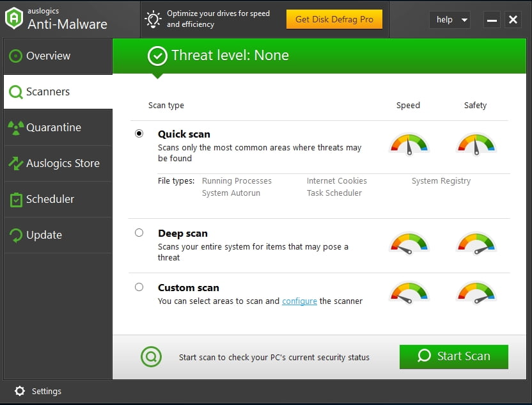532x405 pixels.
Task: Click the Update refresh icon
Action: [x=15, y=235]
